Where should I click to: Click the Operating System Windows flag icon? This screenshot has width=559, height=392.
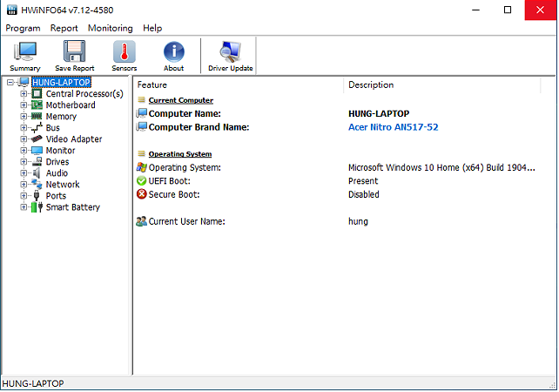[x=142, y=167]
